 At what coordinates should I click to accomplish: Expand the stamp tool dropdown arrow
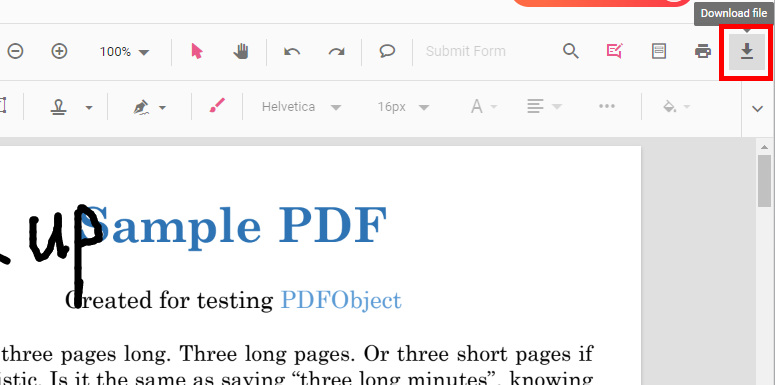tap(89, 107)
